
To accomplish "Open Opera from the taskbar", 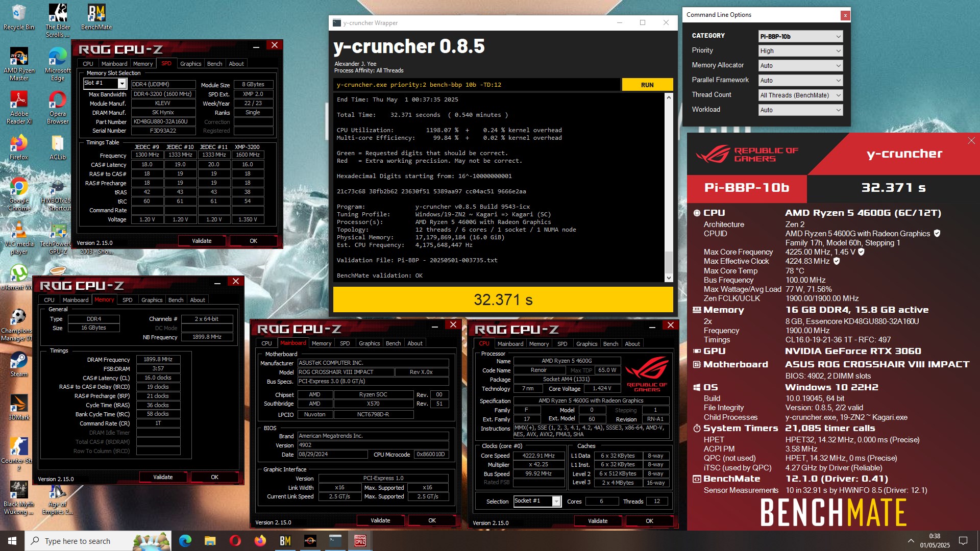I will click(235, 541).
